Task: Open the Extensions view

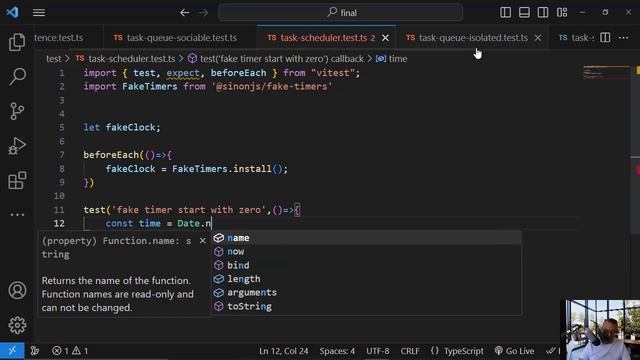Action: pos(17,180)
